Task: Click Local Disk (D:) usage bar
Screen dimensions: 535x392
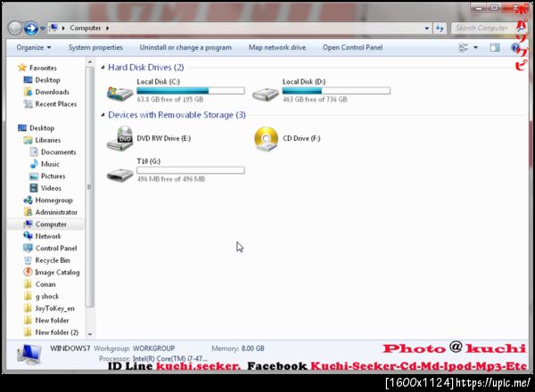Action: click(336, 91)
